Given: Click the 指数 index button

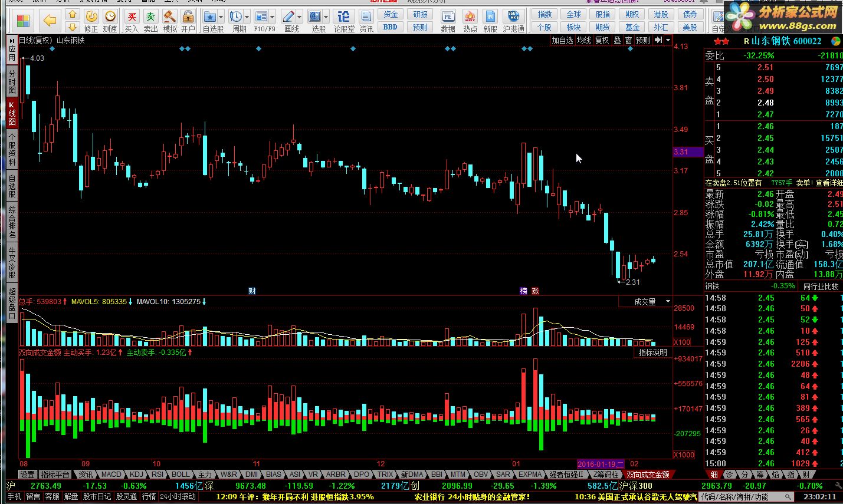Looking at the screenshot, I should point(544,14).
